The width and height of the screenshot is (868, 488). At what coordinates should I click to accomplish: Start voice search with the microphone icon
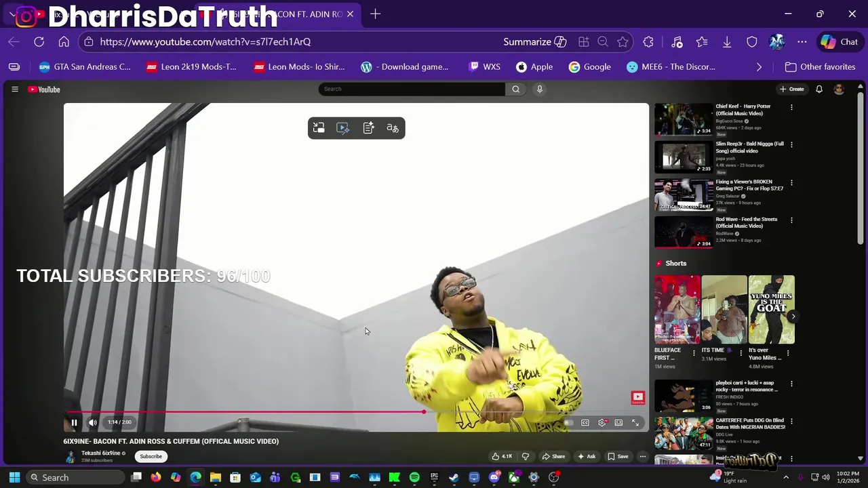click(x=540, y=89)
